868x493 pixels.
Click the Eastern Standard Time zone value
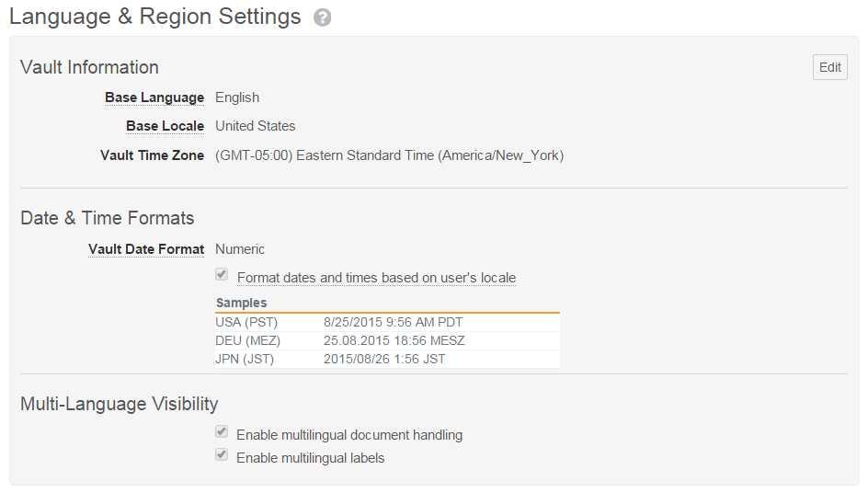389,155
